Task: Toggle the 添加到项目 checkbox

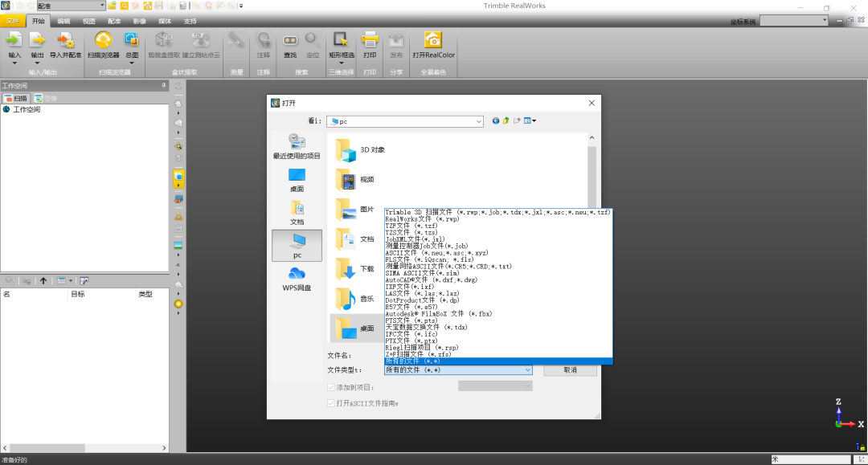Action: coord(331,386)
